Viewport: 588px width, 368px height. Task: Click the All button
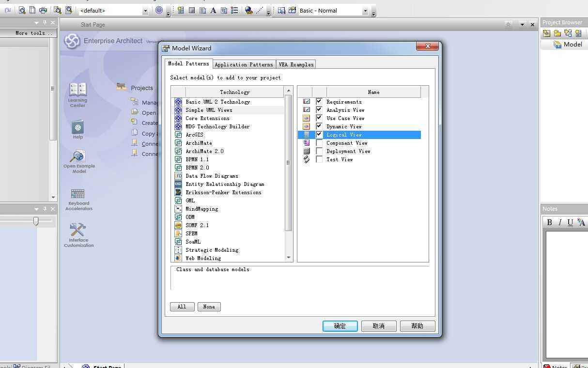click(182, 307)
